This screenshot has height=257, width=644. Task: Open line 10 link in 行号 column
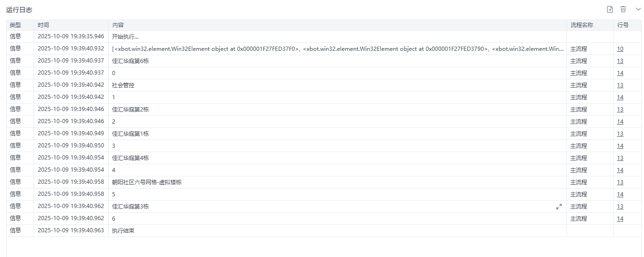coord(620,49)
